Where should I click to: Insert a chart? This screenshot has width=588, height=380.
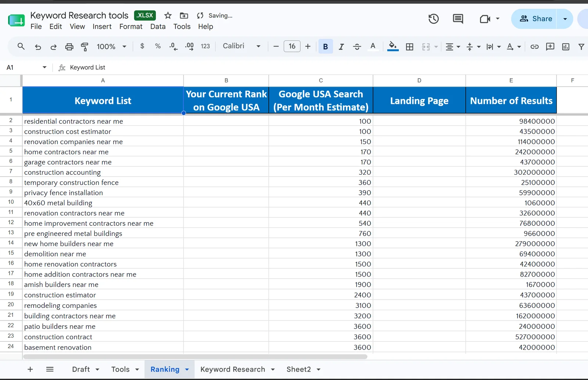(566, 47)
